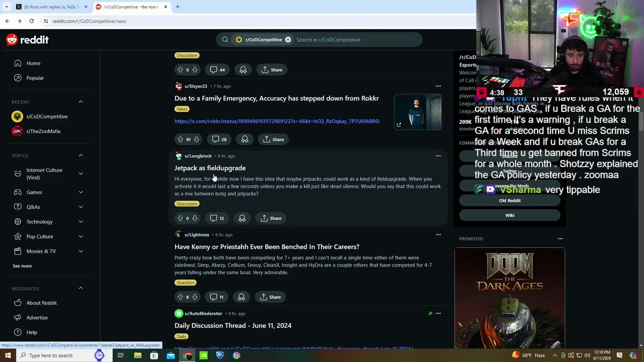Give award to the post with 44 comments

[x=243, y=70]
